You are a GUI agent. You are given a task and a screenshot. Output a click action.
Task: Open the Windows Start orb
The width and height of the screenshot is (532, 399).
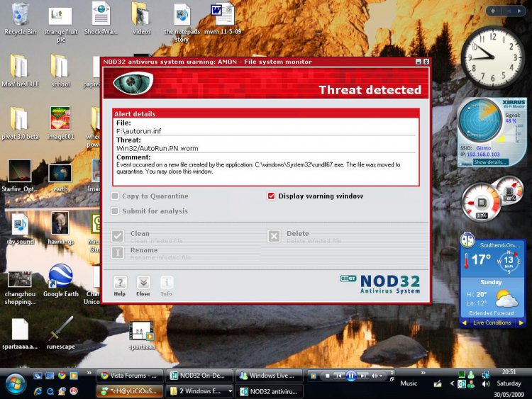point(14,384)
